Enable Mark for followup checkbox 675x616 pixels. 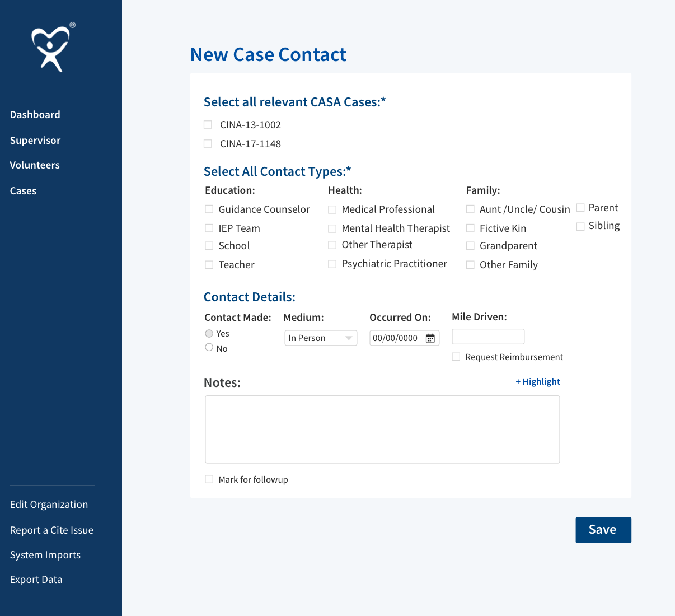point(209,479)
